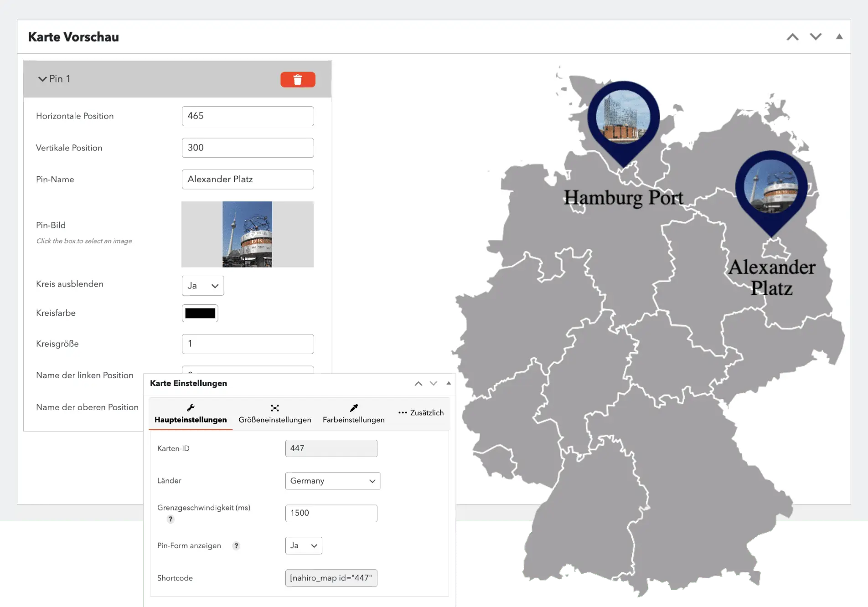
Task: Delete Pin 1 with the red trash button
Action: pos(298,80)
